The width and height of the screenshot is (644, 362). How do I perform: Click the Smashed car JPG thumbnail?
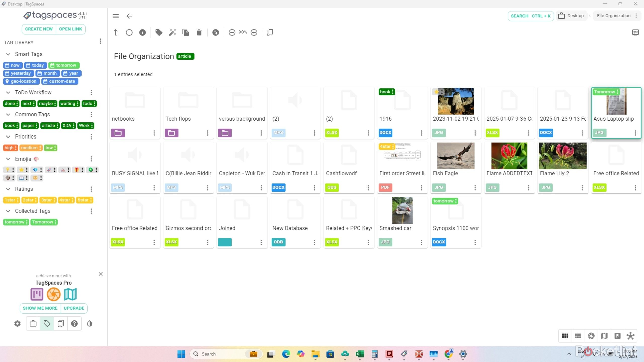[x=402, y=210]
